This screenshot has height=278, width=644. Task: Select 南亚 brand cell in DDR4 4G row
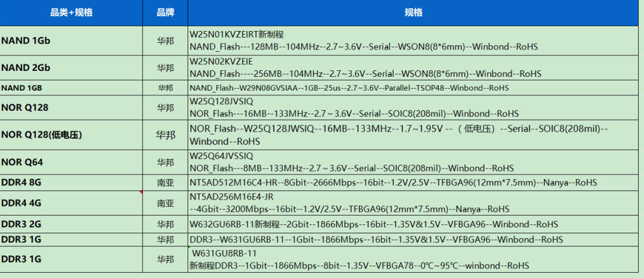click(166, 203)
